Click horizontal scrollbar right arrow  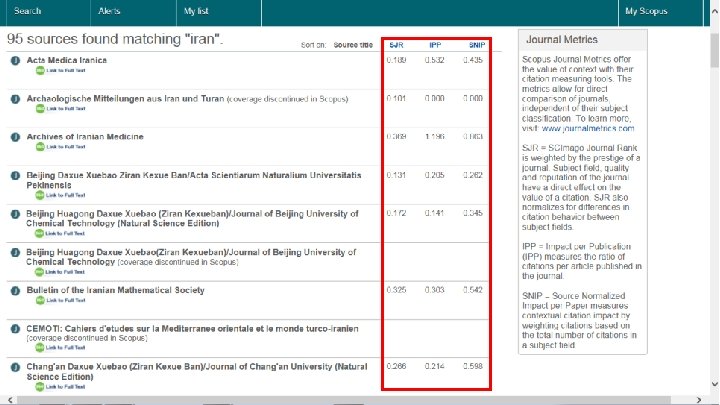[x=699, y=400]
